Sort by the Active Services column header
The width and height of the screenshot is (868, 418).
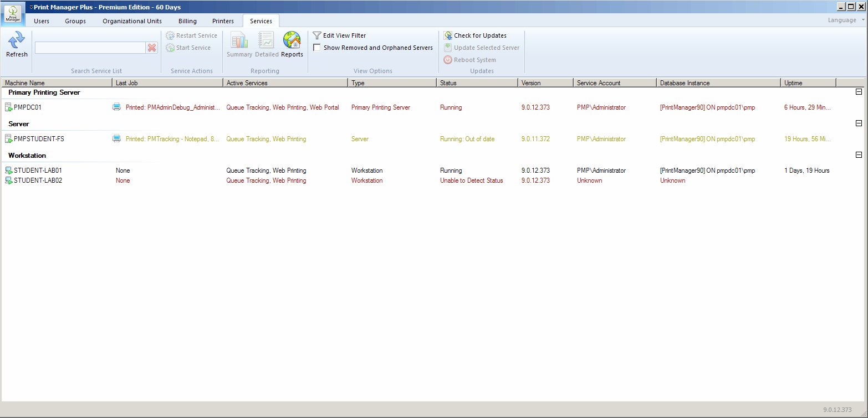[285, 82]
